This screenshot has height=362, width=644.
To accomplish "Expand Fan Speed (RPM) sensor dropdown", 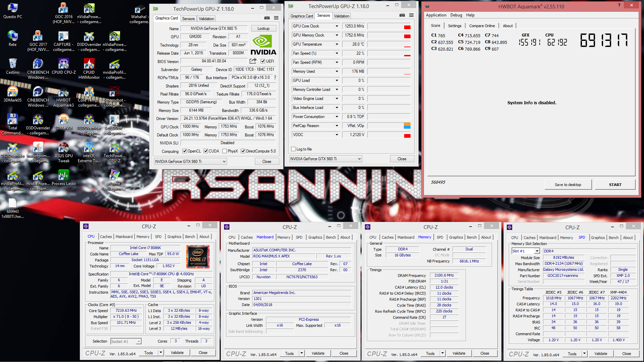I will pos(337,62).
